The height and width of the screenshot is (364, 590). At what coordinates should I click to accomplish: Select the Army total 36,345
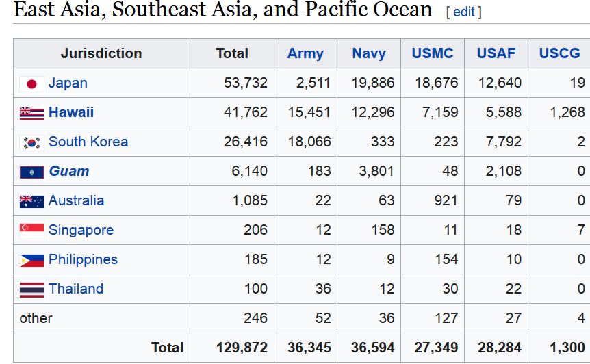309,348
